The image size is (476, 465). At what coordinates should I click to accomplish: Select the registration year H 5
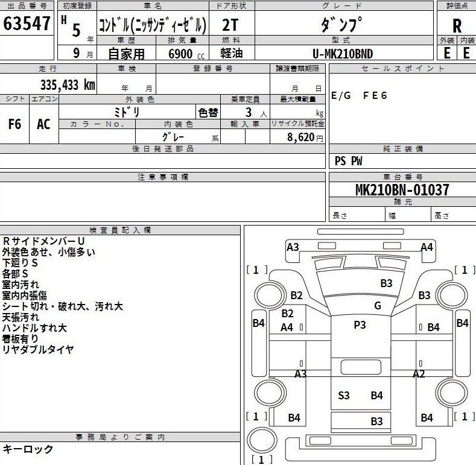[x=71, y=27]
